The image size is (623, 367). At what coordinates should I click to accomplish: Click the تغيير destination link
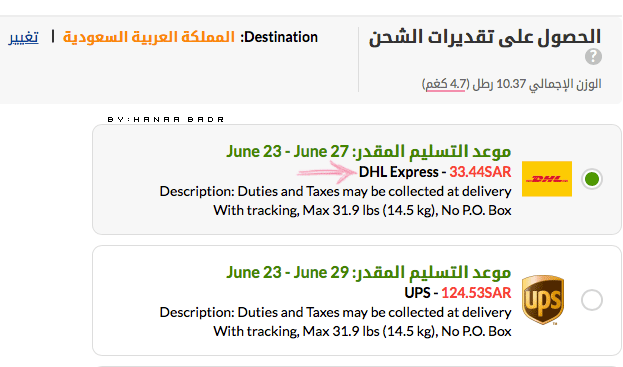click(x=23, y=37)
